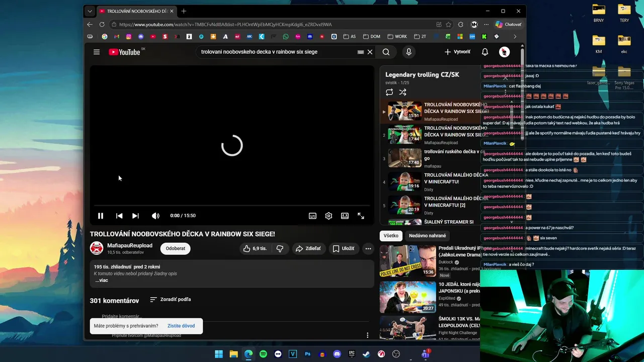644x362 pixels.
Task: Open the Edge settings and more dots
Action: coord(486,24)
